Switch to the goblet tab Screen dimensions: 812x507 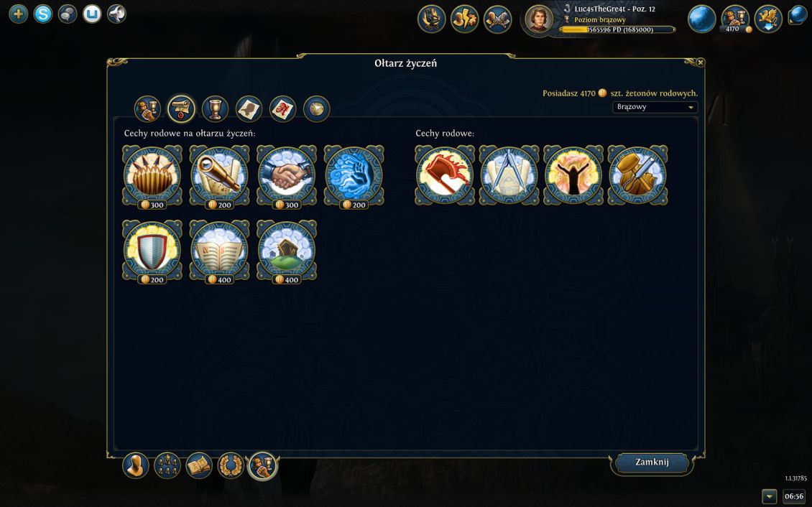(x=216, y=108)
